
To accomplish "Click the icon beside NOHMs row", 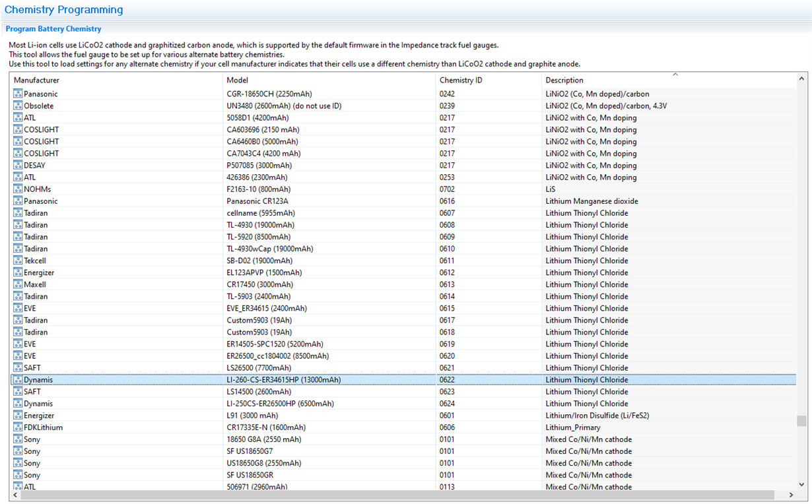I will point(18,189).
